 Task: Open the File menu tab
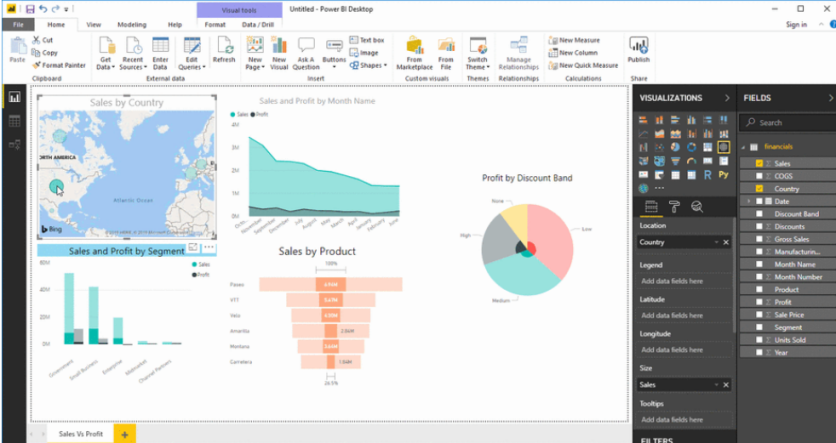[18, 25]
